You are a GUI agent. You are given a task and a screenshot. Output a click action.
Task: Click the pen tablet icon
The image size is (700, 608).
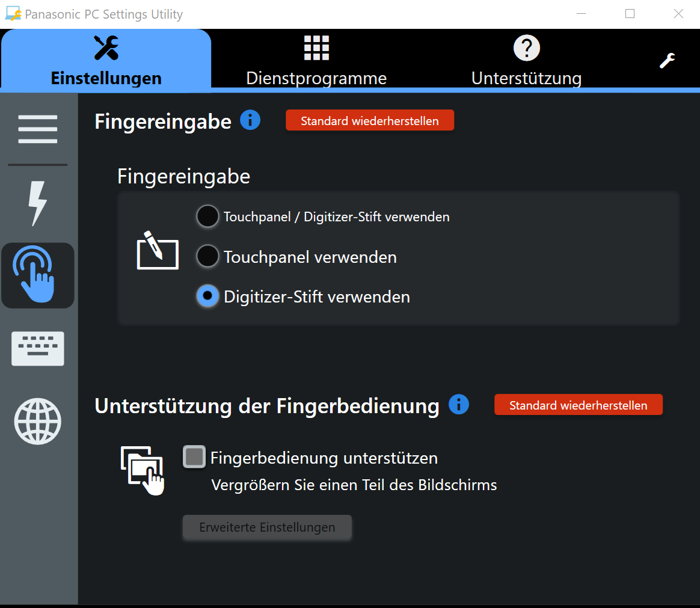click(158, 250)
